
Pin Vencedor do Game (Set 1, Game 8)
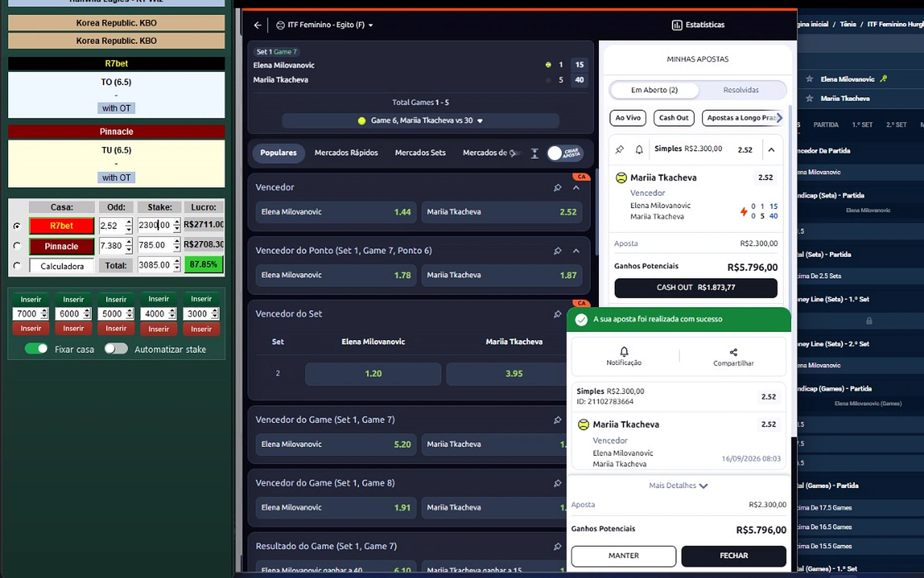[x=557, y=483]
